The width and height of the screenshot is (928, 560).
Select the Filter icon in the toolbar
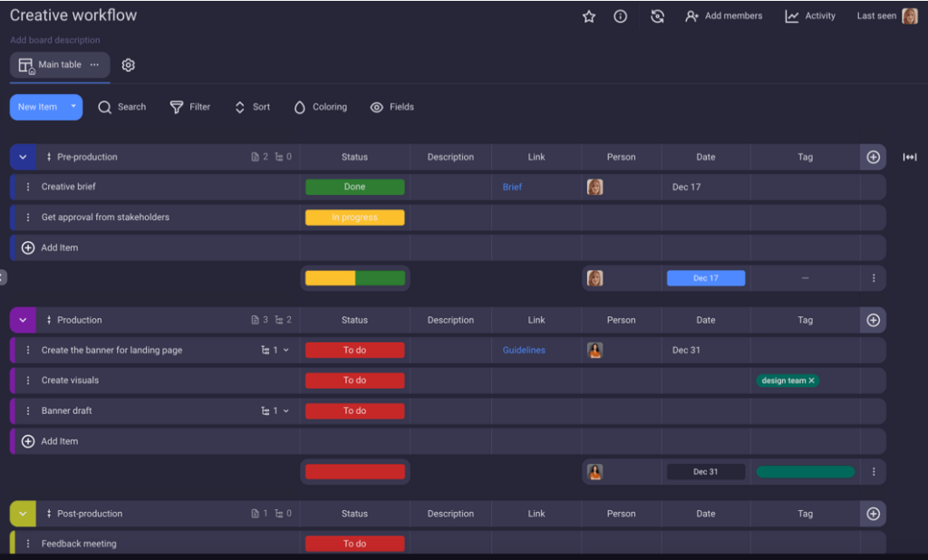click(x=189, y=107)
